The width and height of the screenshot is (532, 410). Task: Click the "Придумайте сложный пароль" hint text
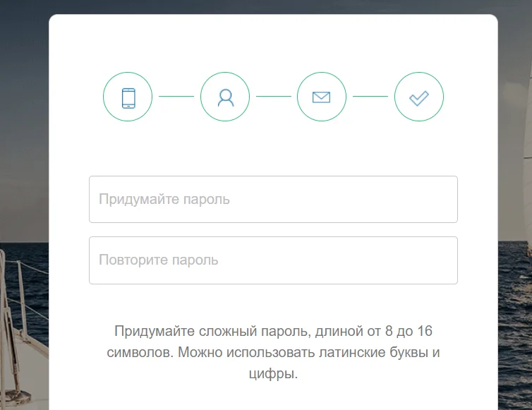(x=273, y=352)
